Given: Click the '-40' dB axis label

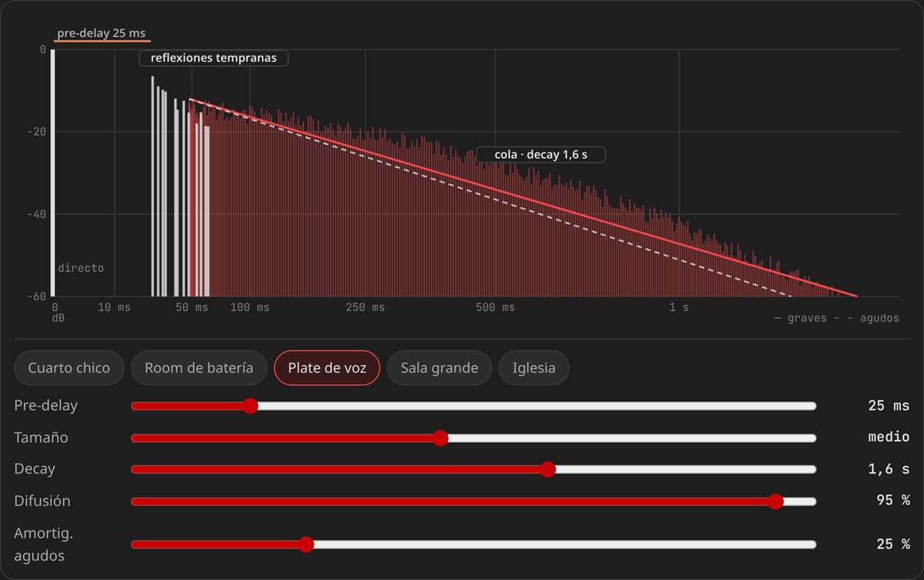Looking at the screenshot, I should click(37, 214).
